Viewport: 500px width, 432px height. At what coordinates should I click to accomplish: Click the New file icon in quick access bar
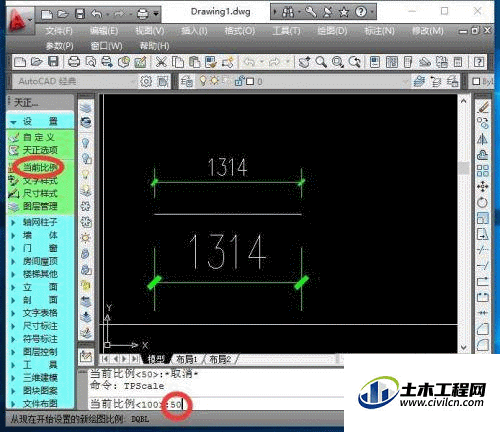pyautogui.click(x=47, y=14)
